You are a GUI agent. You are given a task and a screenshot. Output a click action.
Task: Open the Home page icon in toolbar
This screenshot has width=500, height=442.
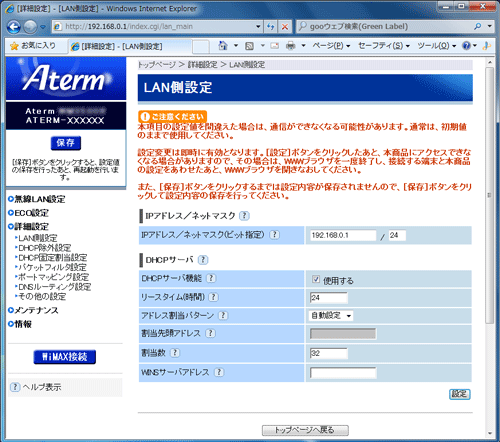pos(223,46)
